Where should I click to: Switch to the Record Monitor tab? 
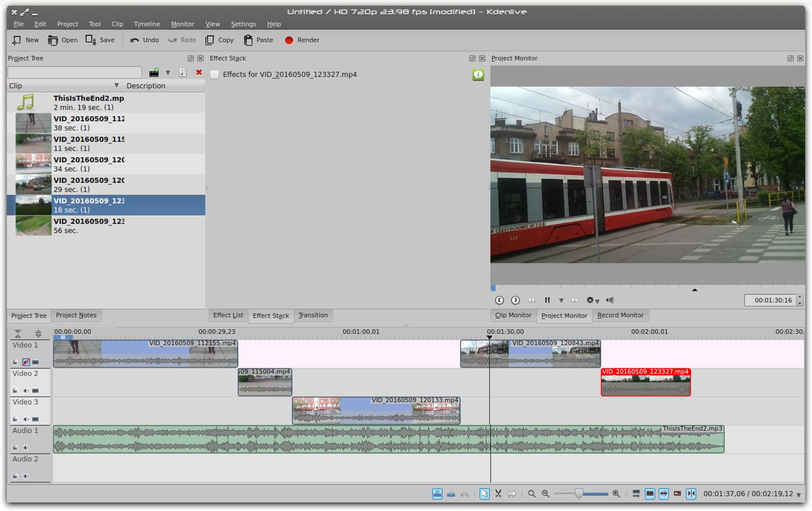pyautogui.click(x=620, y=315)
